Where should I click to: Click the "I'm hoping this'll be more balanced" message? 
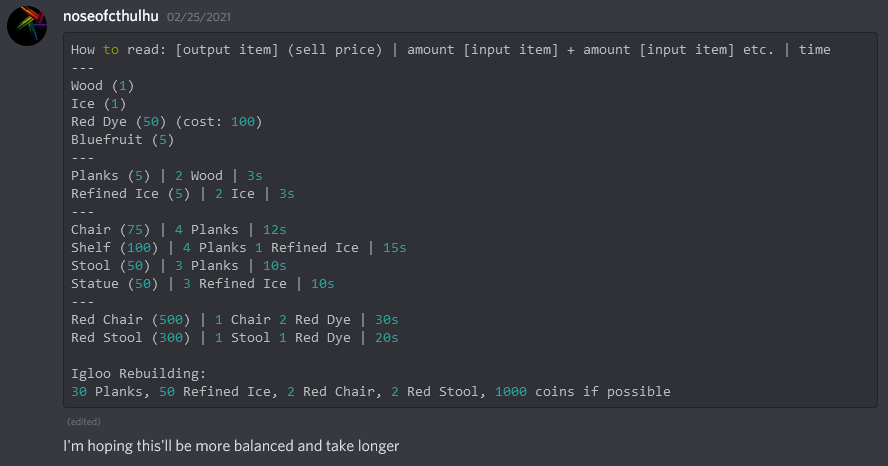231,445
